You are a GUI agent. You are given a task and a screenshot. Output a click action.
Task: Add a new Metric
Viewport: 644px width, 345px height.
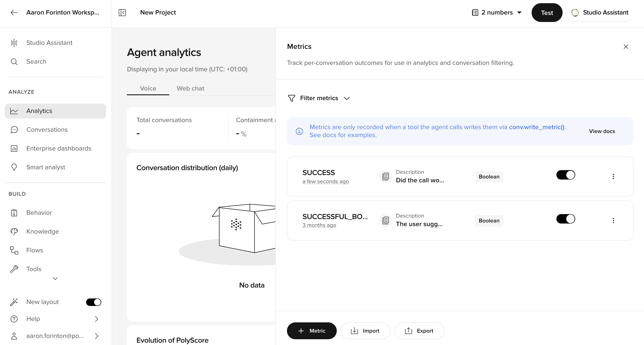(x=312, y=331)
